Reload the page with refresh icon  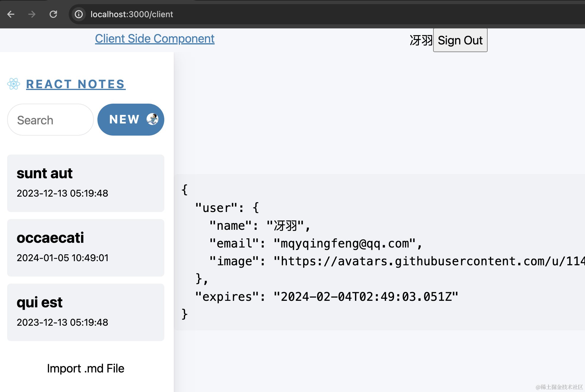[53, 14]
